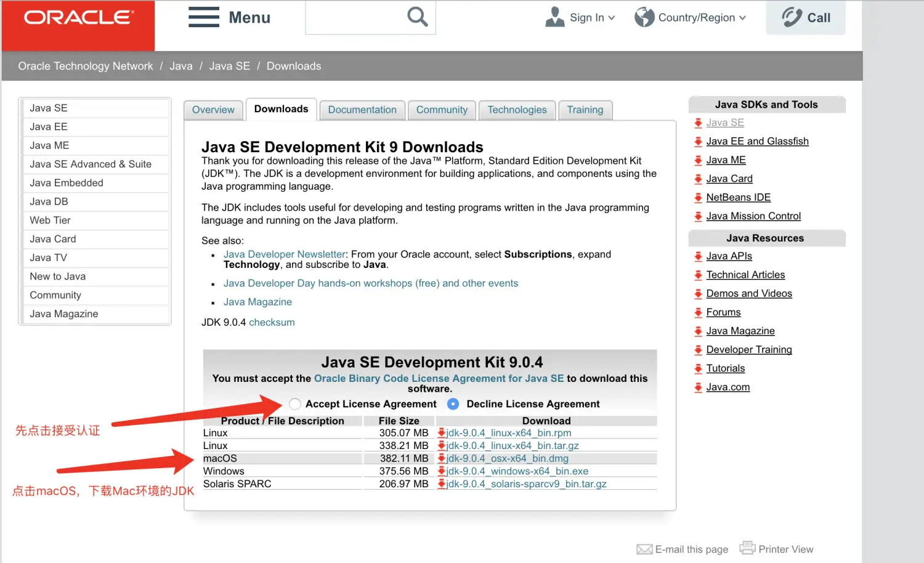This screenshot has width=924, height=563.
Task: Open Oracle Binary Code License Agreement link
Action: pyautogui.click(x=439, y=378)
